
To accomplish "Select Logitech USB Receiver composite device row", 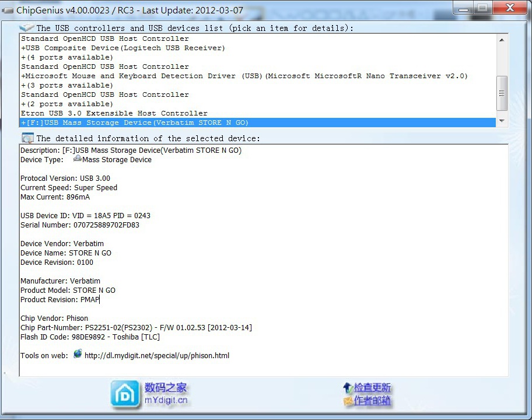I will coord(258,48).
